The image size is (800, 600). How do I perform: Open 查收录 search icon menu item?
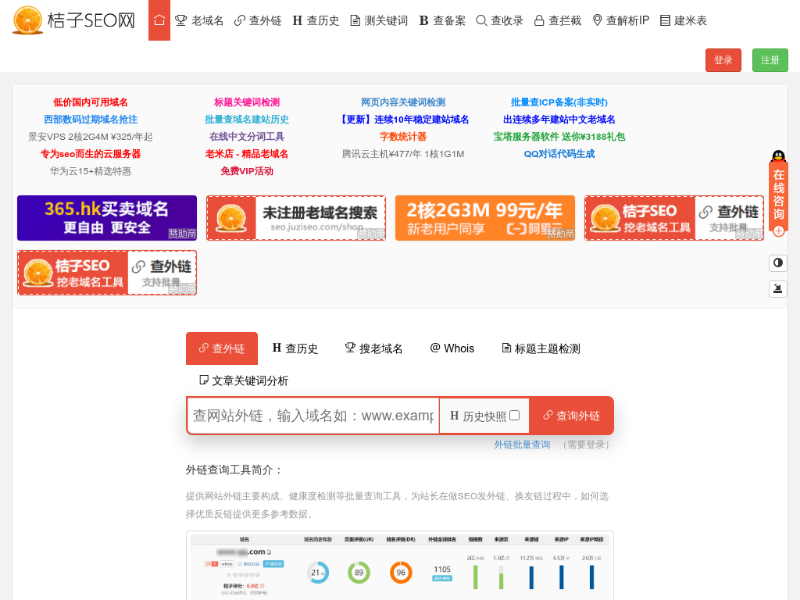[499, 20]
